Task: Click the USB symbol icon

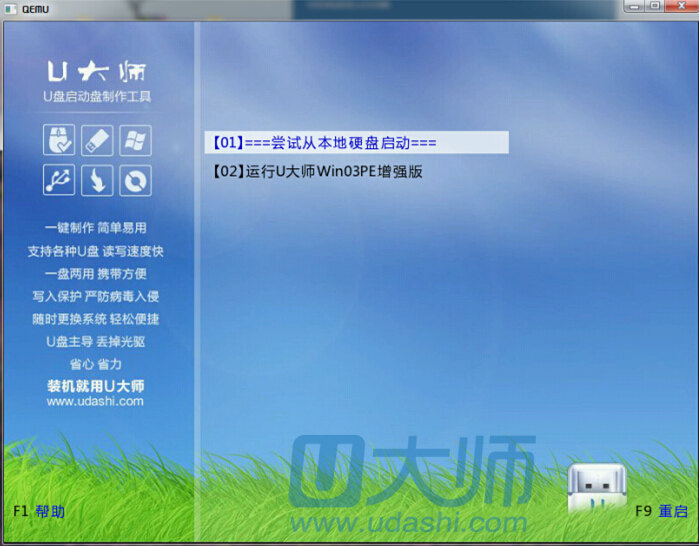Action: pyautogui.click(x=59, y=180)
